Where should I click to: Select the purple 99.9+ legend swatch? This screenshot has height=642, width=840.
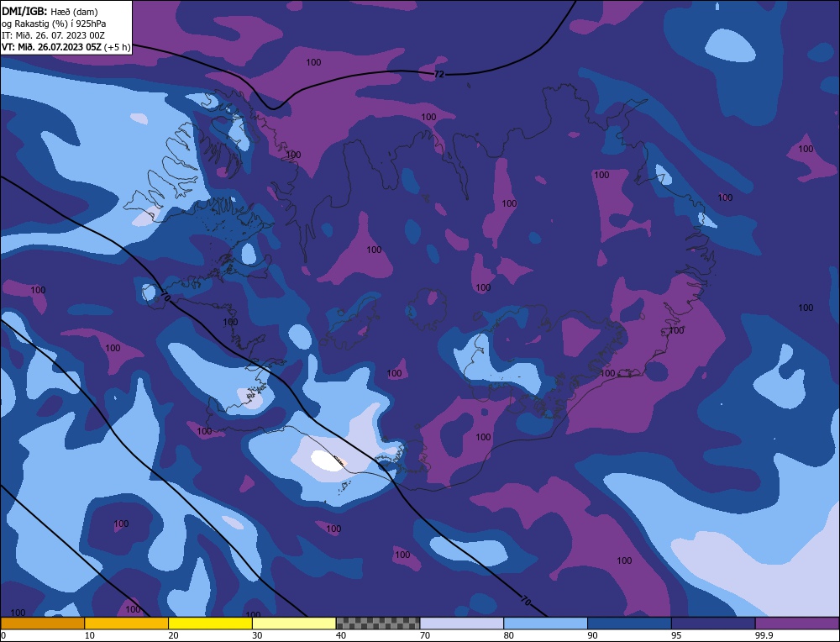pyautogui.click(x=797, y=624)
